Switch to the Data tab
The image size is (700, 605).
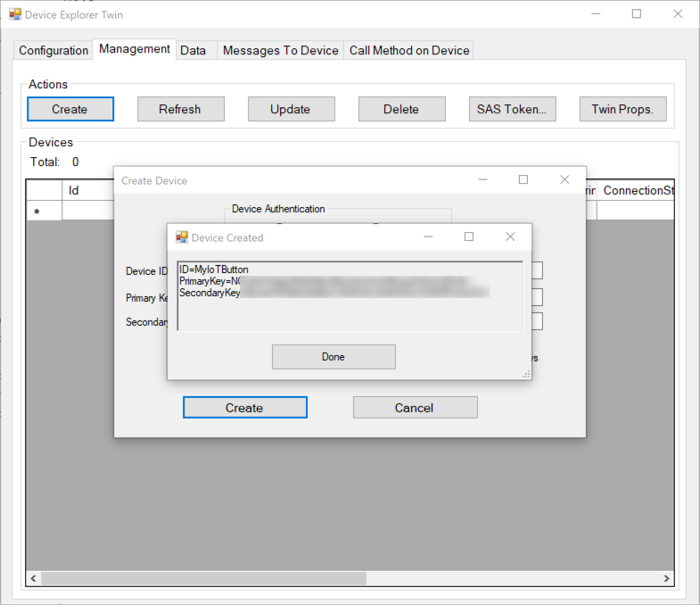click(196, 51)
